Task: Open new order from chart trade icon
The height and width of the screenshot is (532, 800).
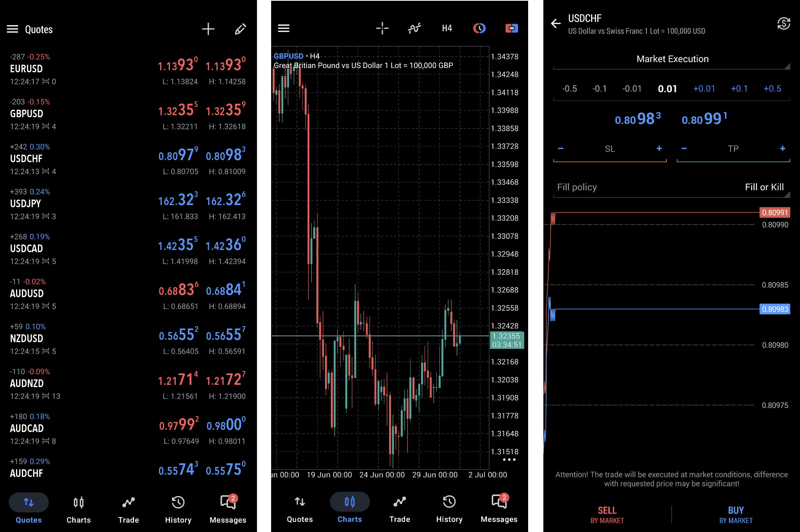Action: coord(511,28)
